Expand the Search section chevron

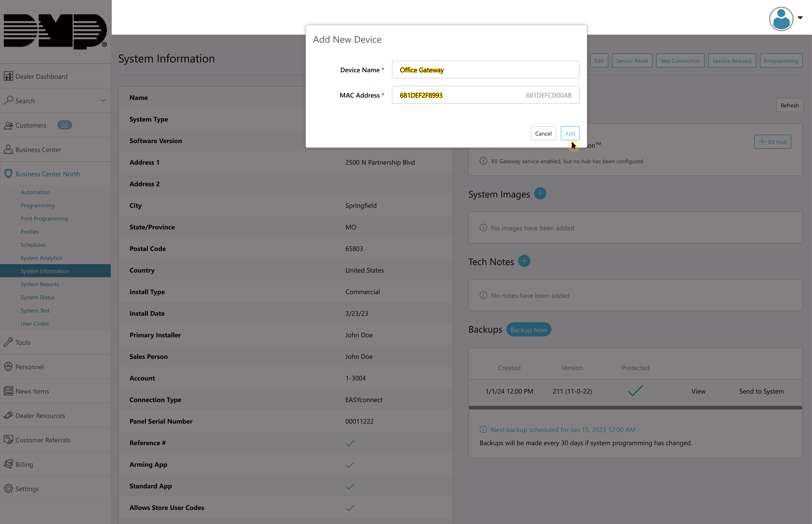coord(103,100)
